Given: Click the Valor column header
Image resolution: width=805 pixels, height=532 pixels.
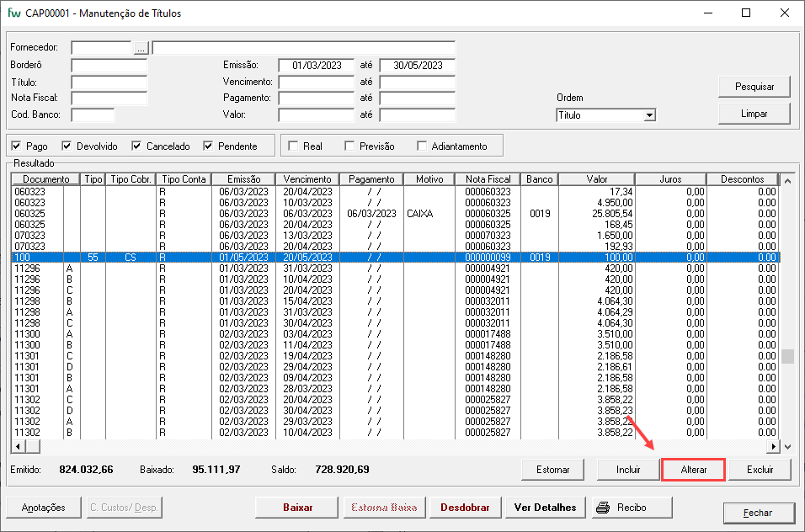Looking at the screenshot, I should pyautogui.click(x=596, y=179).
